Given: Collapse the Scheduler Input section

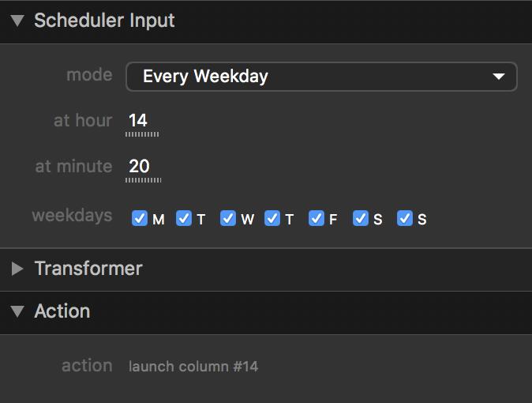Looking at the screenshot, I should tap(17, 21).
